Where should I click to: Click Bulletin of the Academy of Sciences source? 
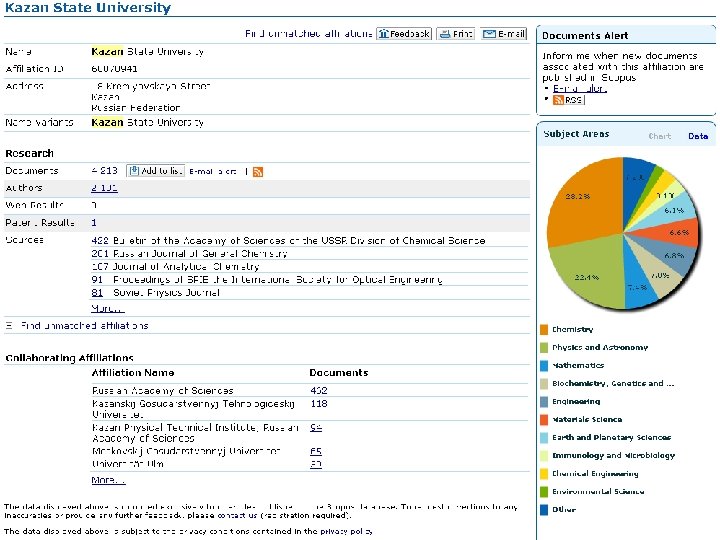[299, 241]
